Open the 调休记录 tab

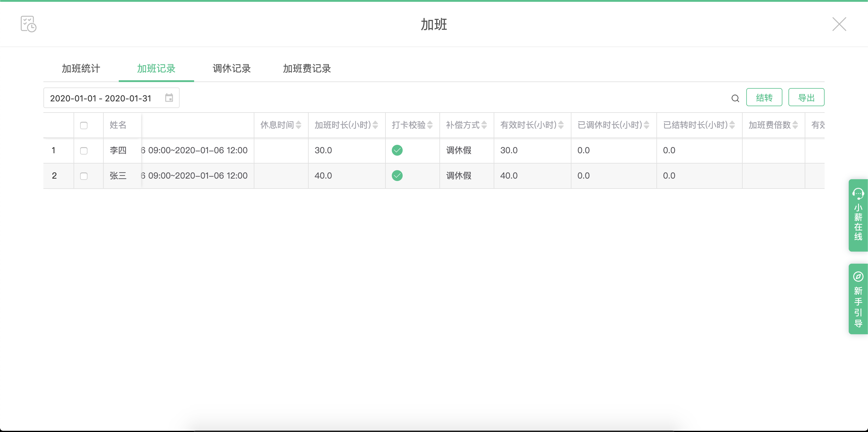(x=232, y=68)
